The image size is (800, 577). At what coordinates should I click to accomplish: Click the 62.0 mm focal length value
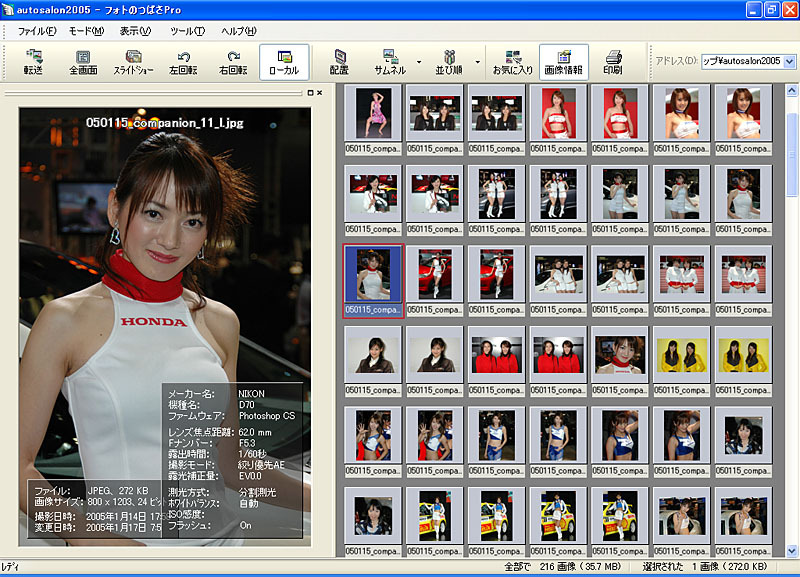click(255, 432)
